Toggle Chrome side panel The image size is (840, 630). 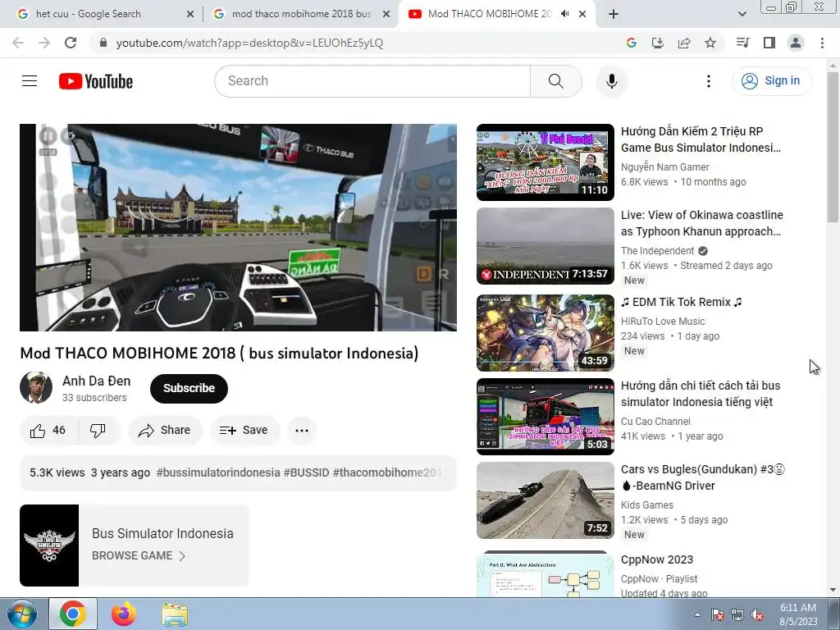click(769, 43)
